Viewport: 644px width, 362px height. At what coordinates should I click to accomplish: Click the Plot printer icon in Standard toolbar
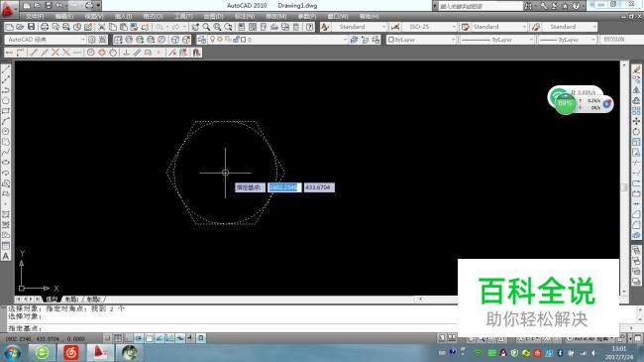click(45, 27)
